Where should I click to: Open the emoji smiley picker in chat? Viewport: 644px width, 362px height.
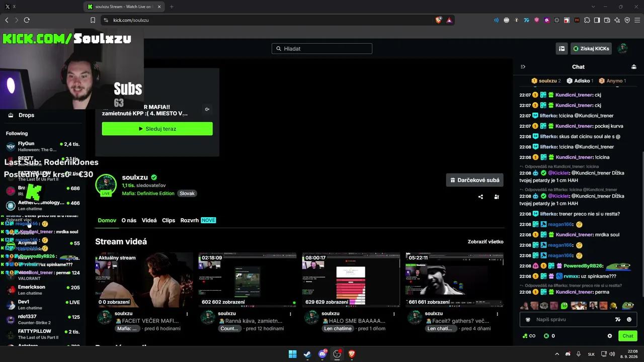click(x=629, y=319)
